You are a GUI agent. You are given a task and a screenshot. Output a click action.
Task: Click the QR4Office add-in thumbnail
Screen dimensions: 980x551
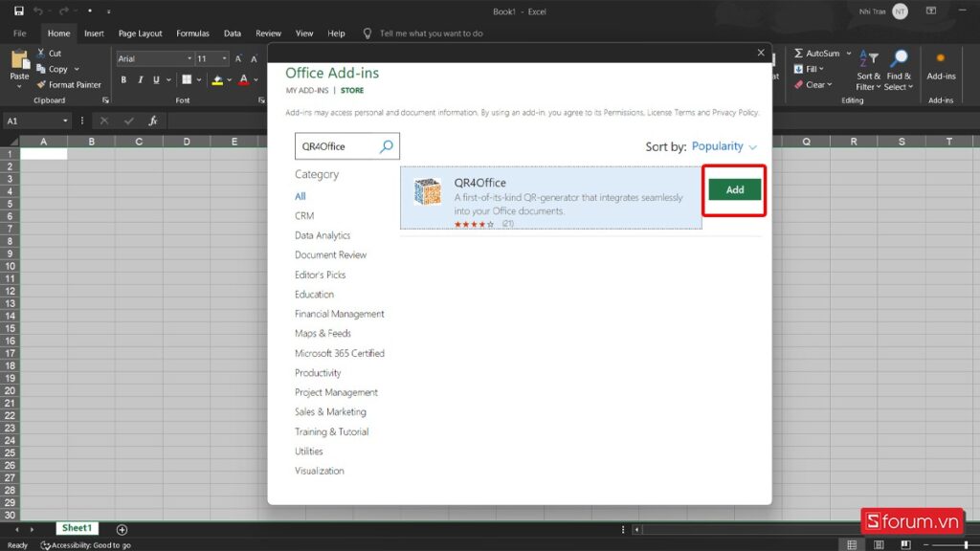[x=428, y=191]
